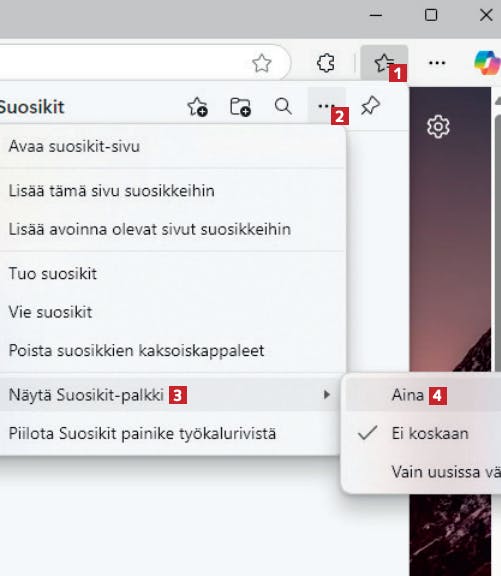
Task: Add current page via star-plus icon
Action: [x=198, y=107]
